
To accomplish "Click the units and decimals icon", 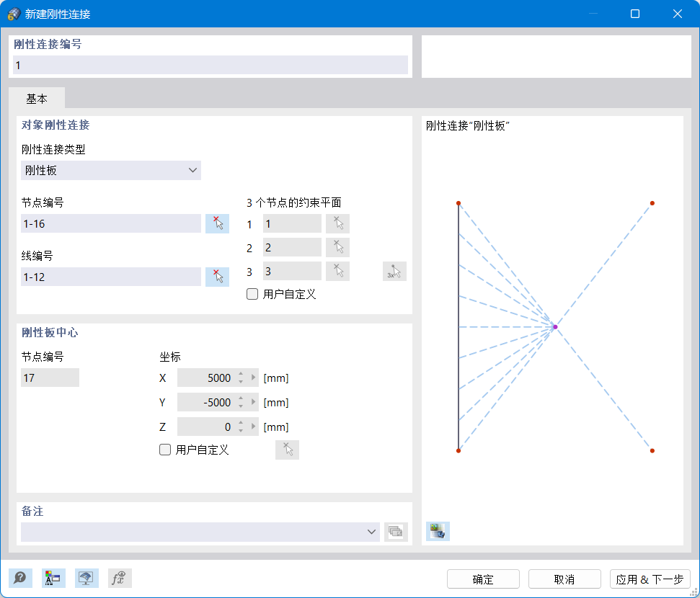I will [x=53, y=579].
